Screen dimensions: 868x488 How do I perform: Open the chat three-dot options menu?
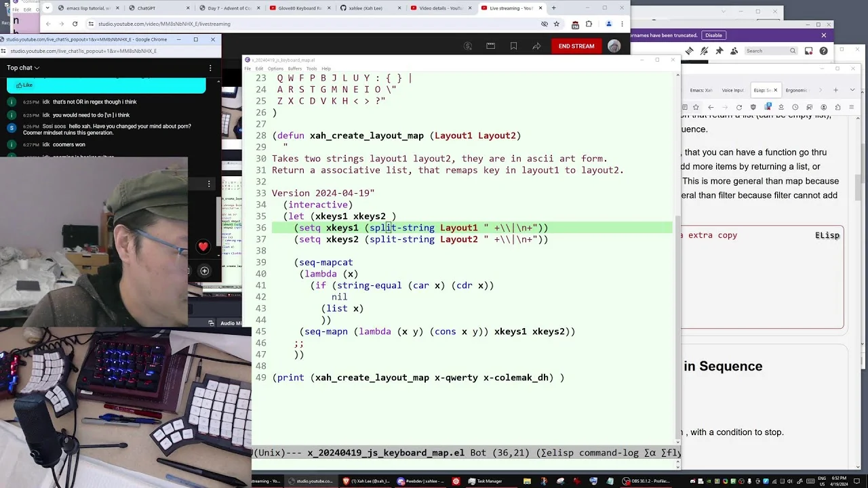tap(210, 68)
